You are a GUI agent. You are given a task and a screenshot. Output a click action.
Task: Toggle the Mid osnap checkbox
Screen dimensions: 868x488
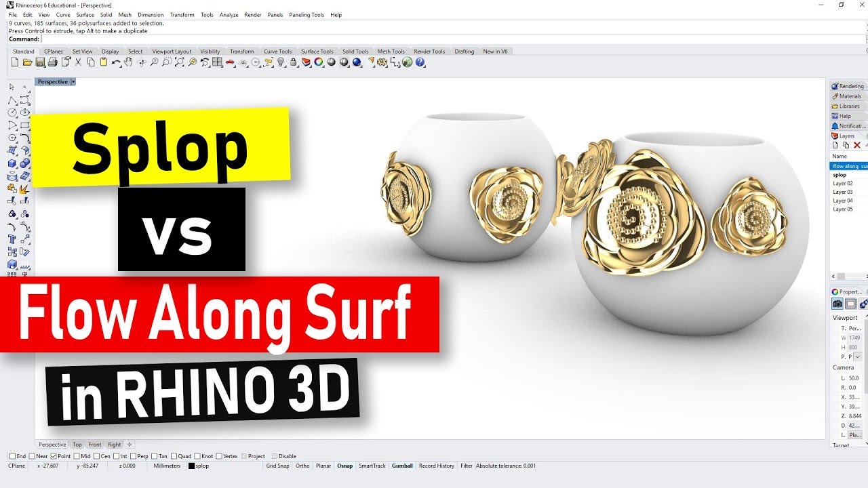pos(77,456)
